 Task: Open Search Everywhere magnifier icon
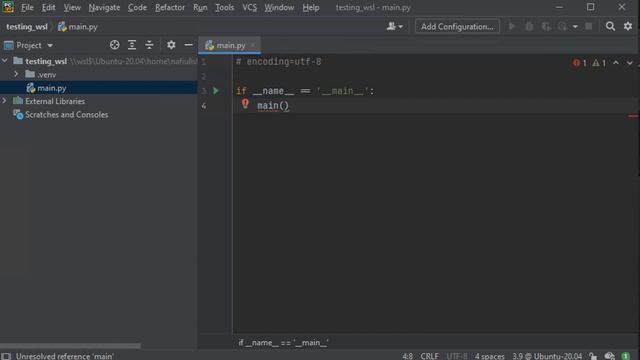[x=610, y=27]
